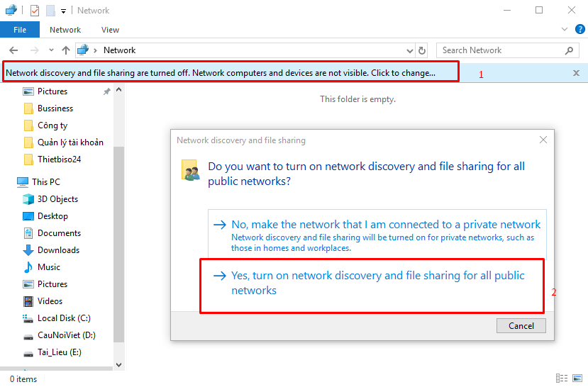
Task: Open the address bar history dropdown
Action: point(410,50)
